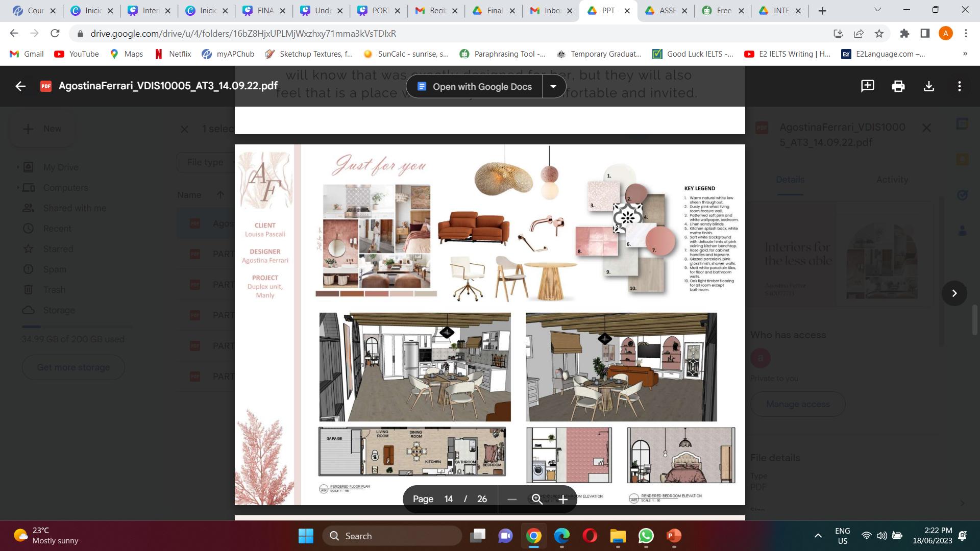This screenshot has width=980, height=551.
Task: Open WhatsApp from the taskbar
Action: coord(646,536)
